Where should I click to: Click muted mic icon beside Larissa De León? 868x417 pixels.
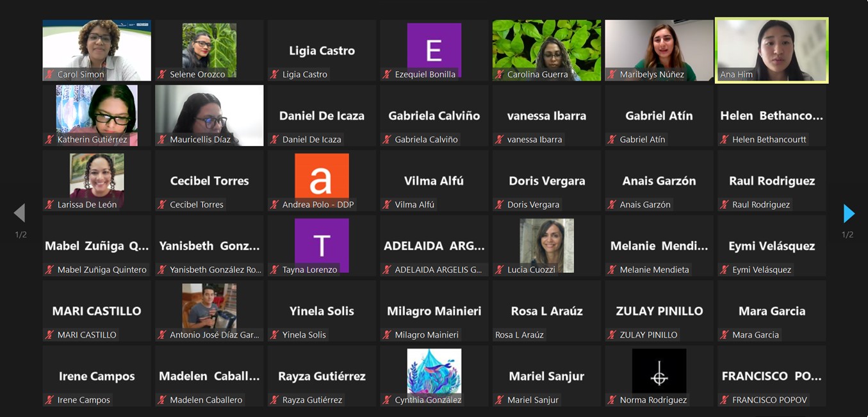[x=49, y=204]
